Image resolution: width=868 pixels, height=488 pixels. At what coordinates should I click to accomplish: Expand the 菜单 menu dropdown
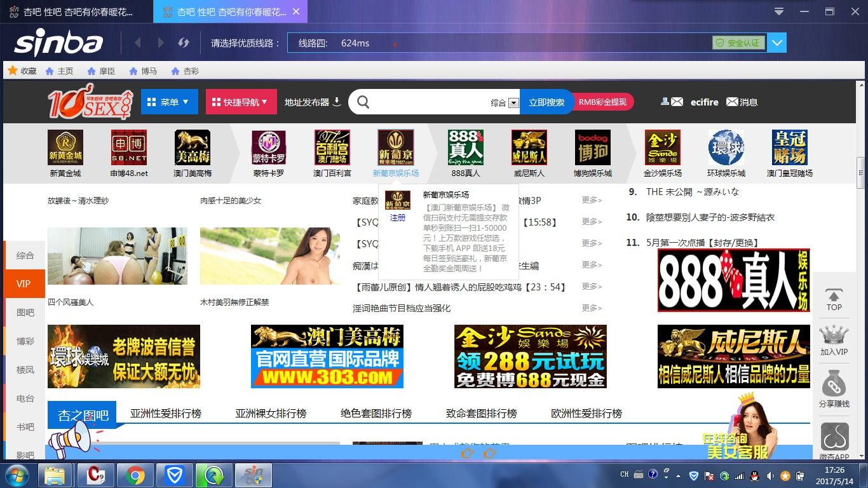(x=169, y=102)
